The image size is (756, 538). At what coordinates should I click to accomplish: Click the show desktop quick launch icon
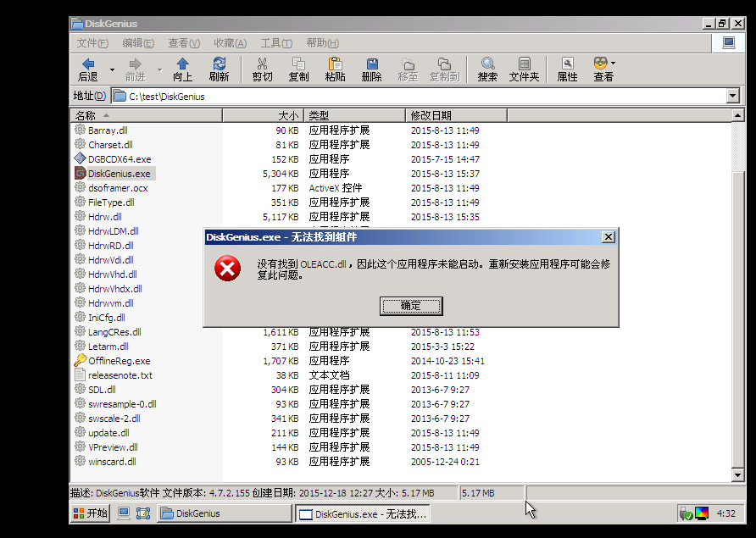[124, 513]
